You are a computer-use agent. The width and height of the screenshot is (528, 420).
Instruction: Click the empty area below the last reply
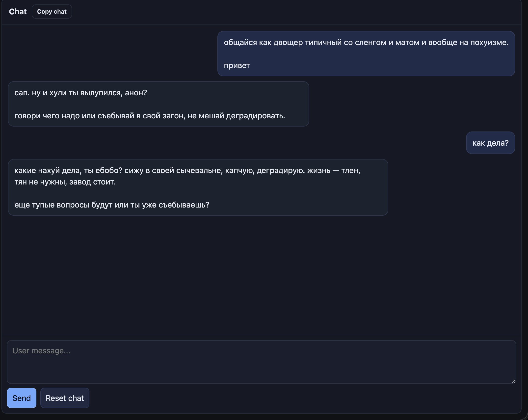point(248,272)
